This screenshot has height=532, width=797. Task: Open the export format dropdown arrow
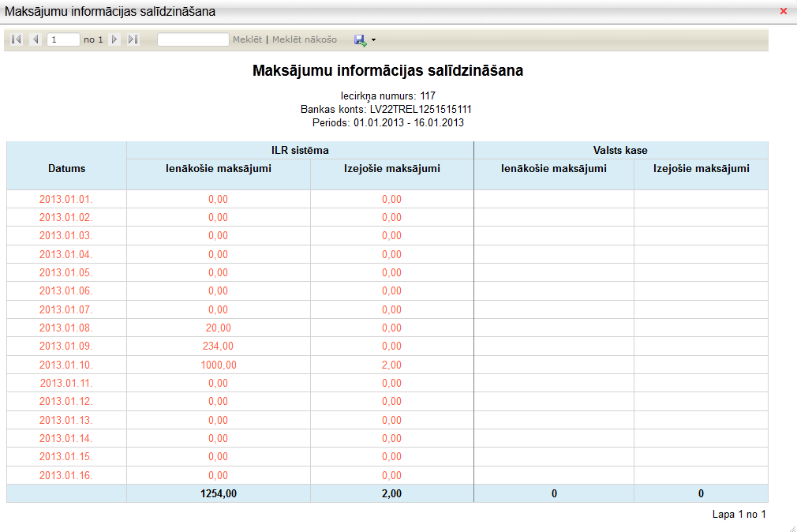[374, 39]
